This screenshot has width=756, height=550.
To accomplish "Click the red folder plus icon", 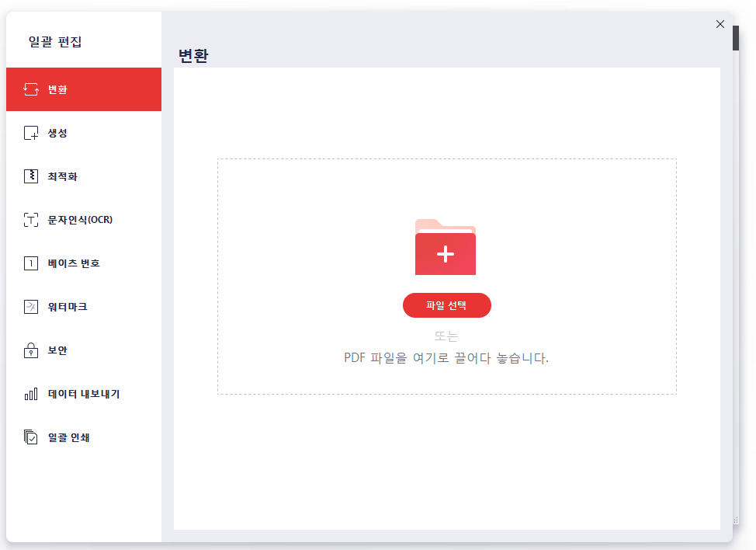I will [446, 248].
